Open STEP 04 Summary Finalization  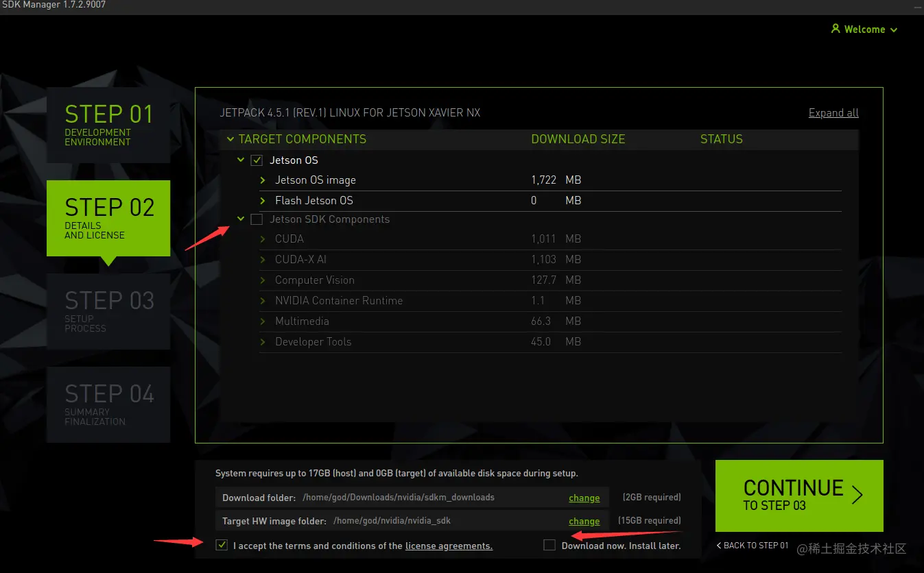(108, 404)
